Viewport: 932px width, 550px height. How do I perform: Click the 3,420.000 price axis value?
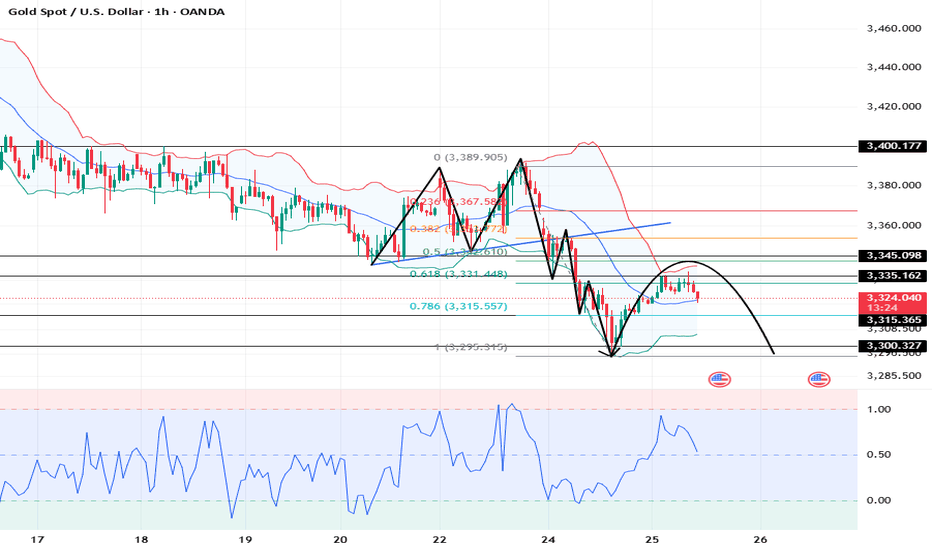tap(894, 106)
